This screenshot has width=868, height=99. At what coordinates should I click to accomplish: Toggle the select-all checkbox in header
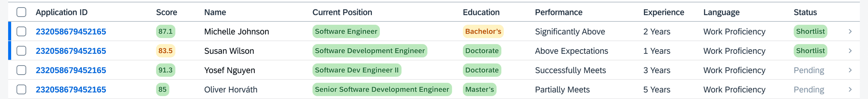pyautogui.click(x=21, y=12)
